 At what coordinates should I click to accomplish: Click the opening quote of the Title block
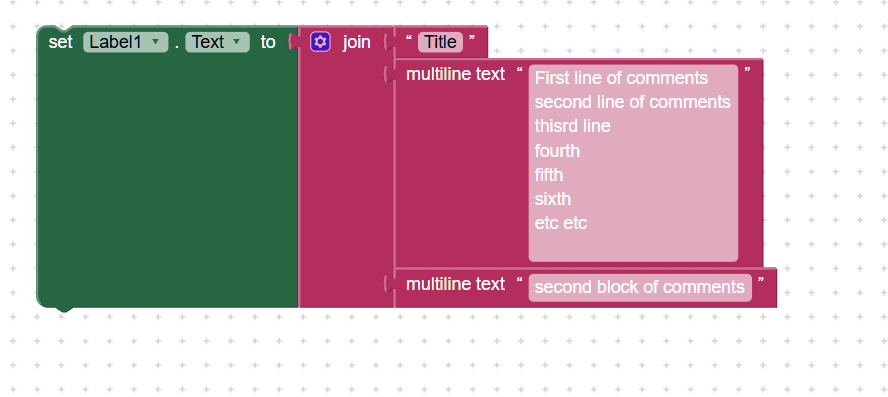coord(409,39)
